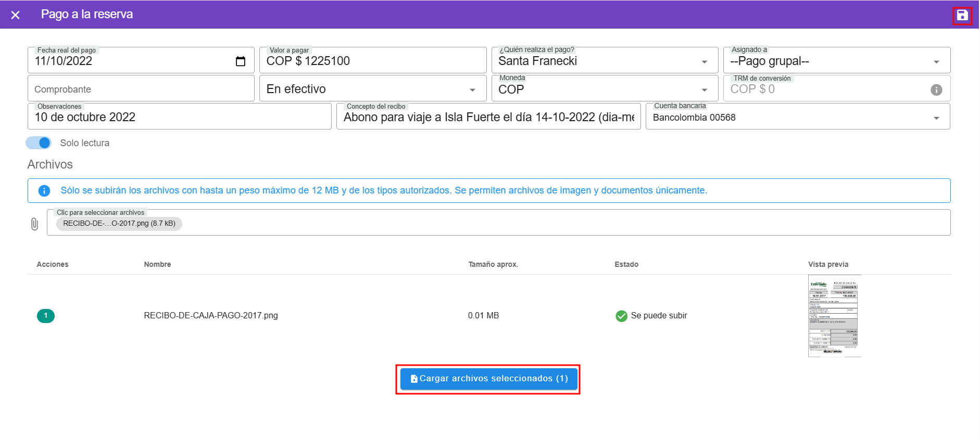Open the Moneda currency dropdown

click(704, 90)
